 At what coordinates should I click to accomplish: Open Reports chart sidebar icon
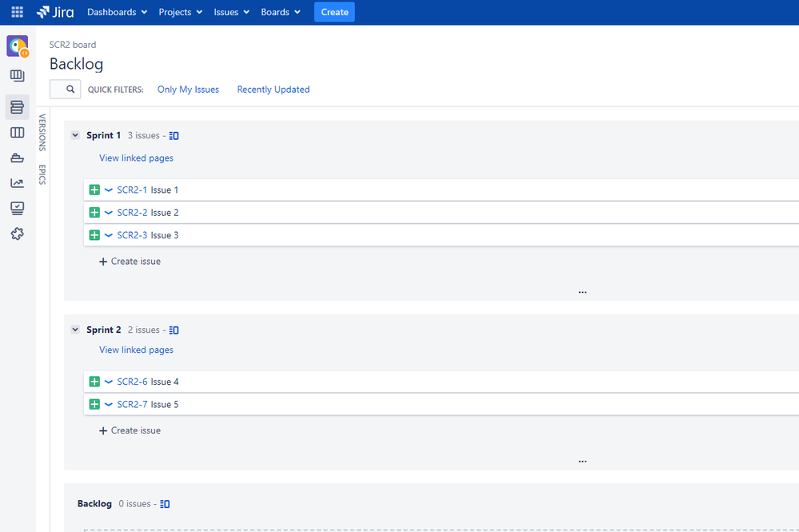click(x=18, y=183)
